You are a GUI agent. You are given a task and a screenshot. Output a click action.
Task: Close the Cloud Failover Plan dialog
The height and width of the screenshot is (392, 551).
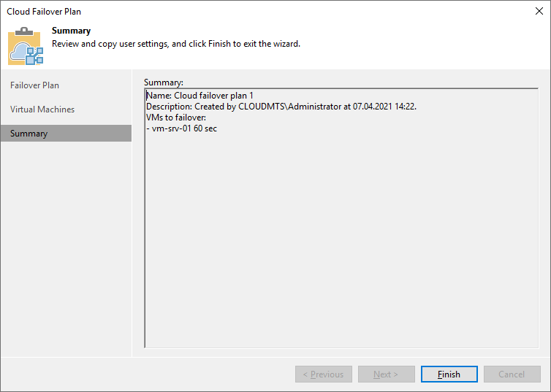point(539,11)
